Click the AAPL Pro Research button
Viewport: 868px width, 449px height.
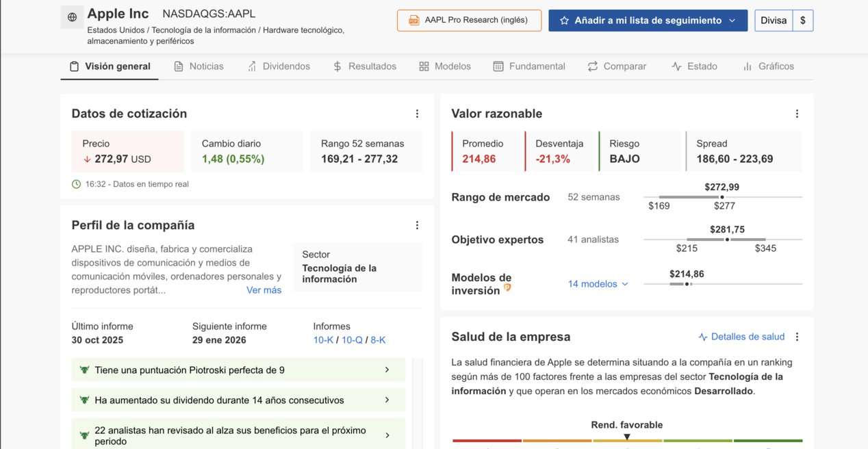point(469,21)
